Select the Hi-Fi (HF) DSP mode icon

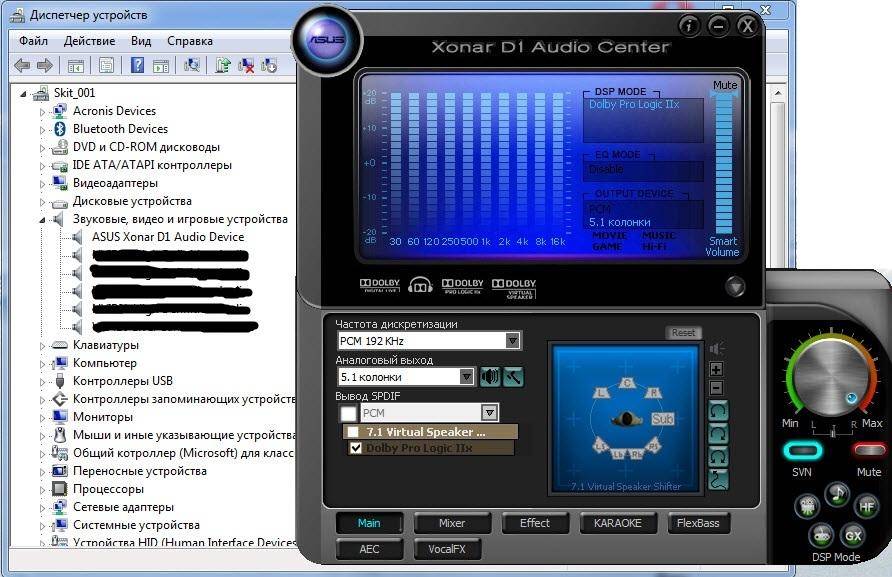pyautogui.click(x=866, y=506)
